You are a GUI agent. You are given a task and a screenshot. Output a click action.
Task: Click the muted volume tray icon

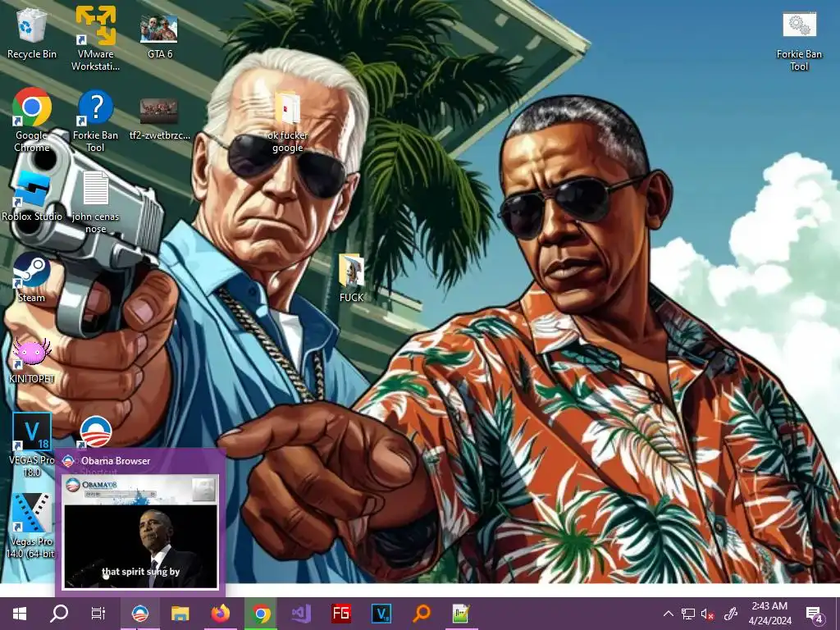[707, 614]
